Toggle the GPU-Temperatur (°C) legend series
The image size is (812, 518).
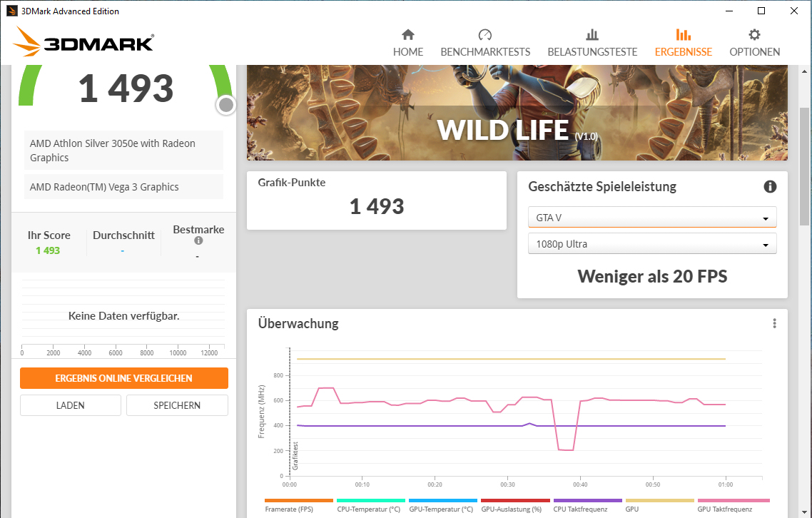point(443,506)
